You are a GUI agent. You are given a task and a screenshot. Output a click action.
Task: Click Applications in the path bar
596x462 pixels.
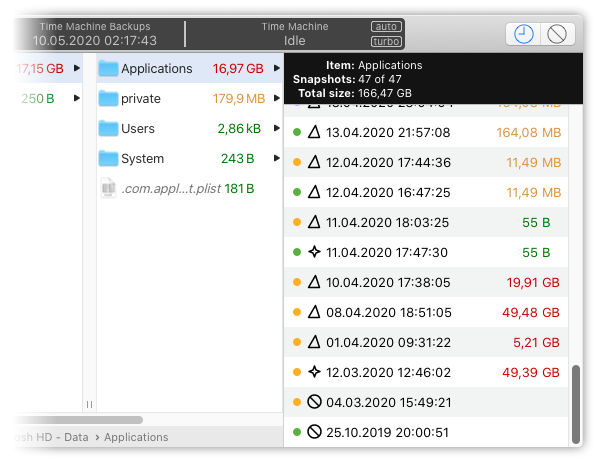click(x=136, y=437)
